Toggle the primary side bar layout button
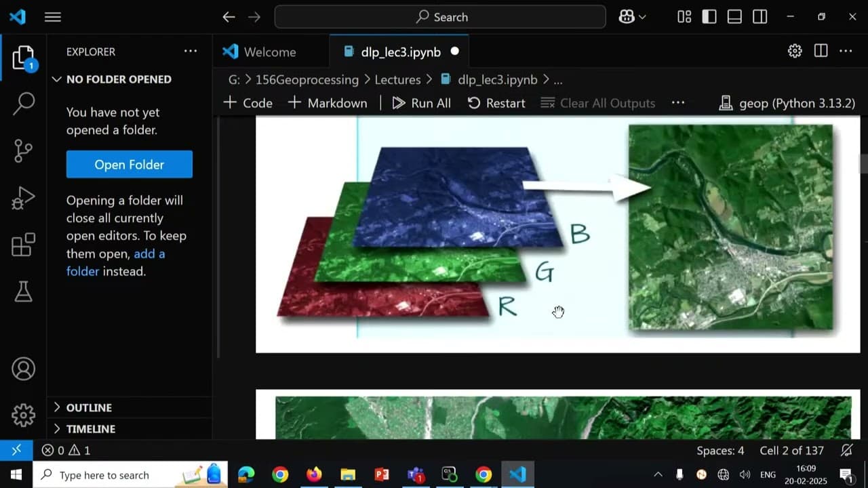Screen dimensions: 868x488 (709, 17)
